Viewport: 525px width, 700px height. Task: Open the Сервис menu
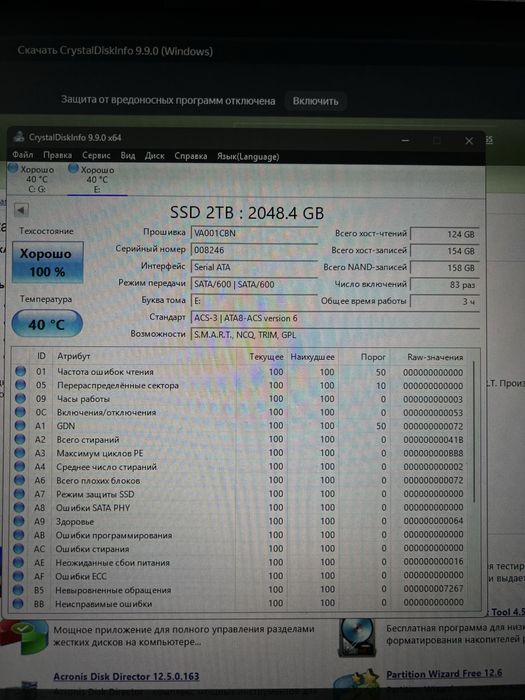click(96, 155)
